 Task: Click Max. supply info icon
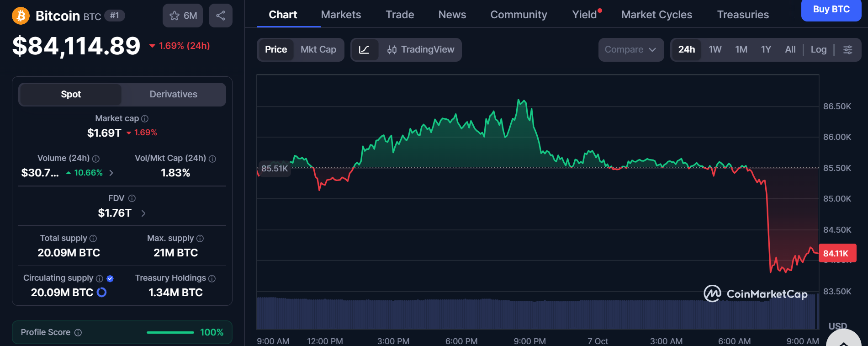coord(200,239)
